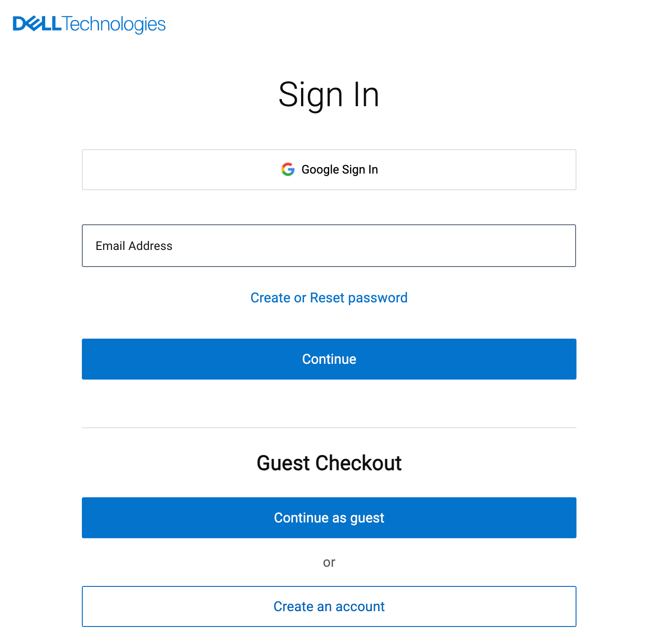The width and height of the screenshot is (666, 644).
Task: Click the Dell Technologies logo
Action: tap(89, 24)
